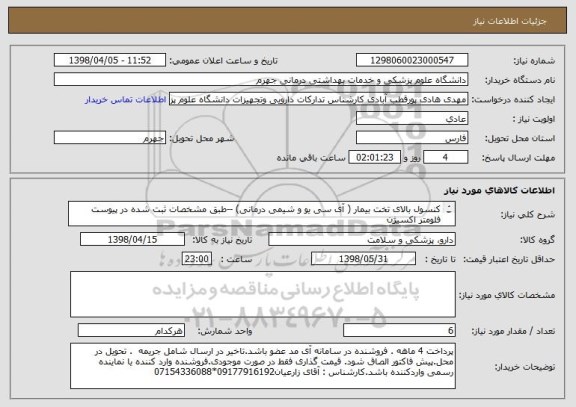Click the need date field 1398/04/15

[132, 239]
